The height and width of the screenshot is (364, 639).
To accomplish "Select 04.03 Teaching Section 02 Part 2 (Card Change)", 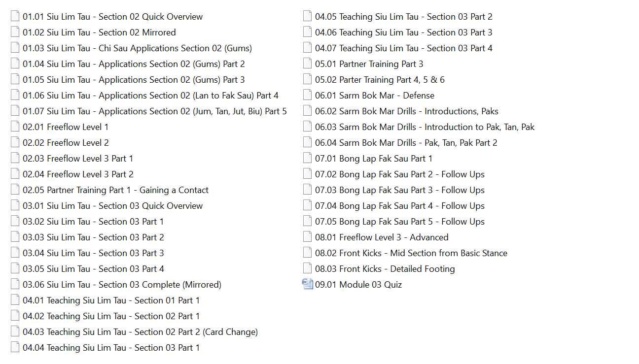I will 140,332.
